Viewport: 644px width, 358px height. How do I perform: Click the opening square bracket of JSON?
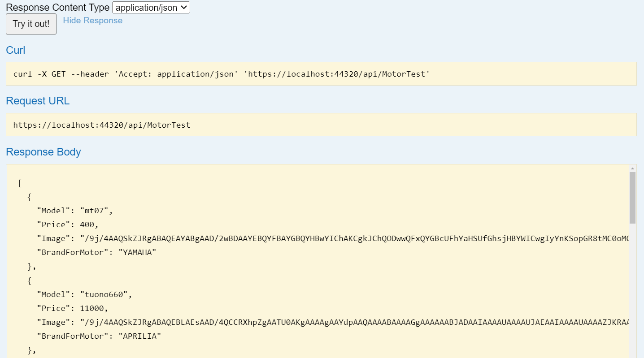click(20, 183)
